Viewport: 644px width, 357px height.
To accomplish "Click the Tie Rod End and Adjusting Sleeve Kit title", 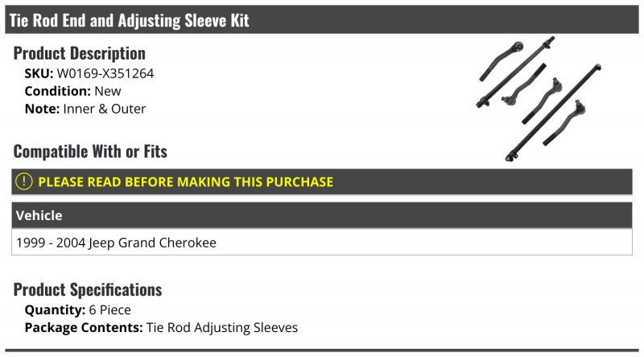I will click(129, 19).
